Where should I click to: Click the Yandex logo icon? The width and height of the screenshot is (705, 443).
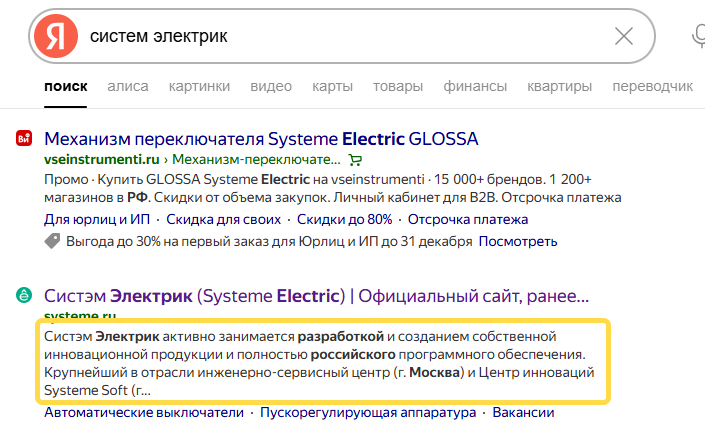click(57, 37)
